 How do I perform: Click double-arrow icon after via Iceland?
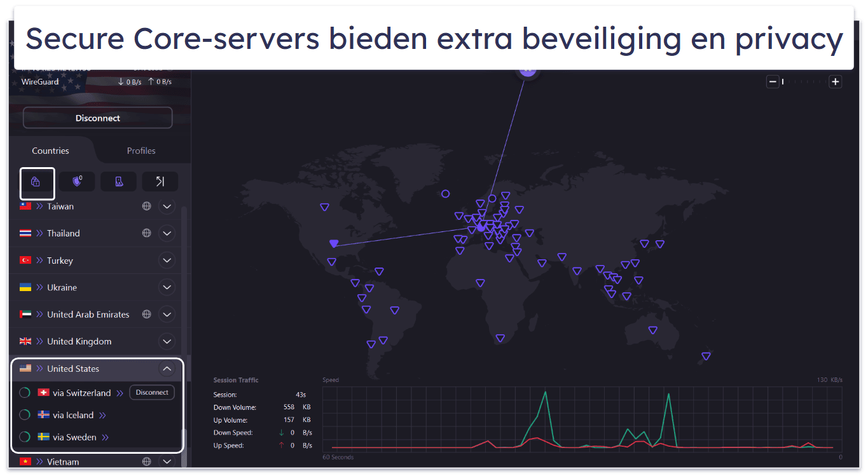pos(102,416)
